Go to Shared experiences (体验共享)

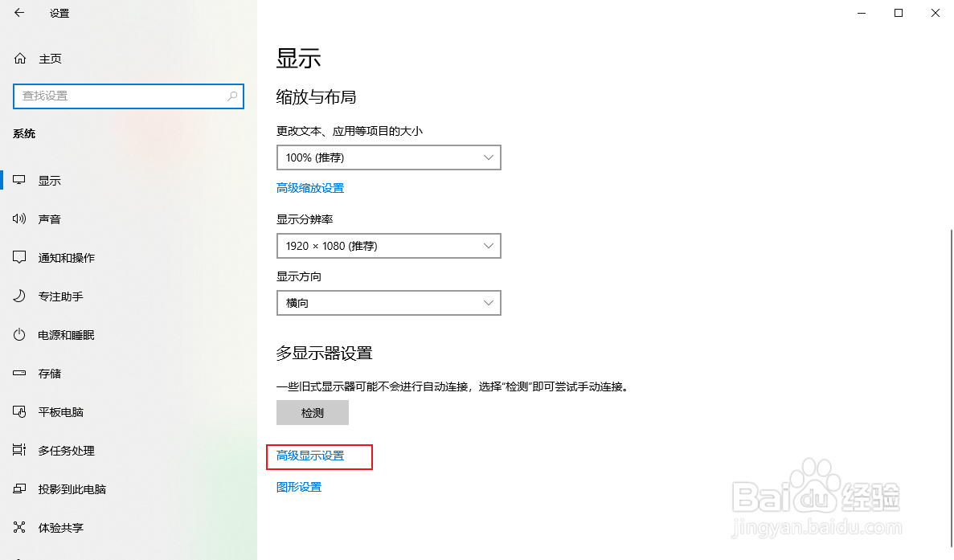[x=60, y=528]
